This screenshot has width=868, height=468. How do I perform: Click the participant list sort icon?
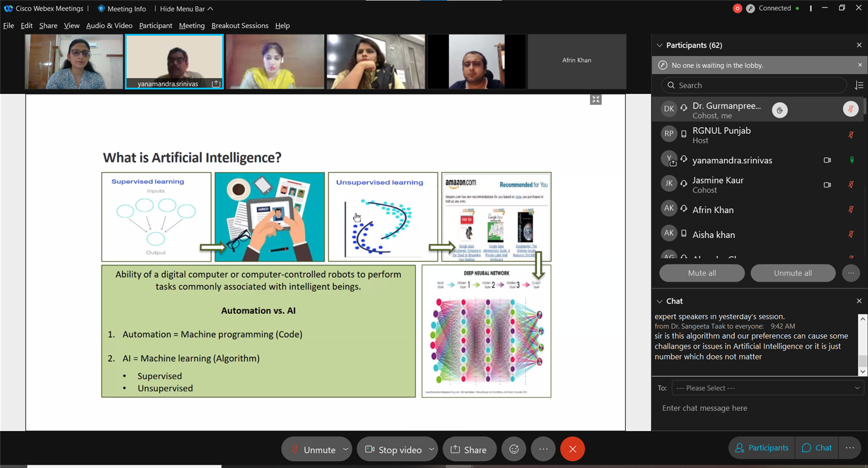tap(859, 85)
